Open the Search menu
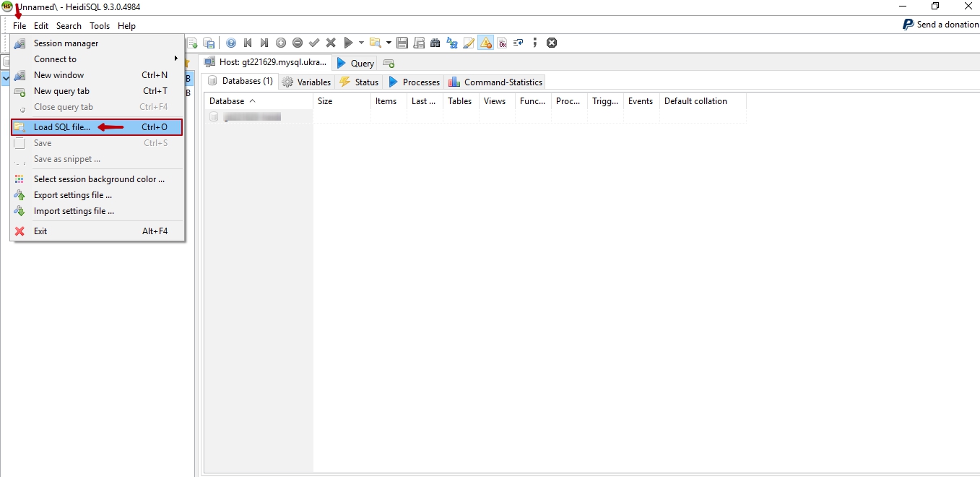 [x=69, y=25]
